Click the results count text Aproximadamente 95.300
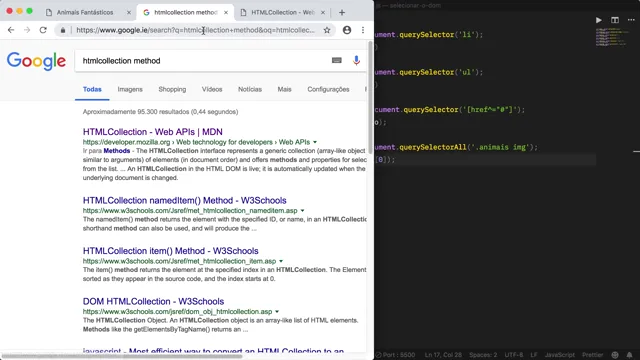 tap(160, 112)
